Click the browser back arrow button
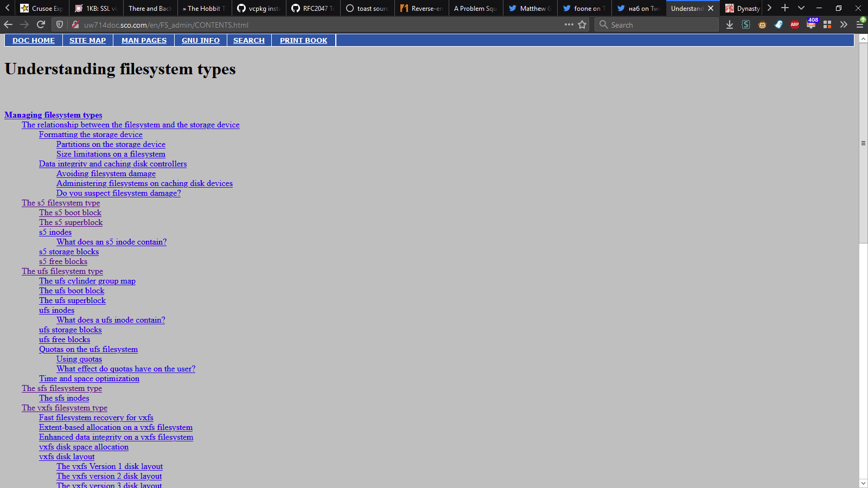868x488 pixels. tap(8, 24)
